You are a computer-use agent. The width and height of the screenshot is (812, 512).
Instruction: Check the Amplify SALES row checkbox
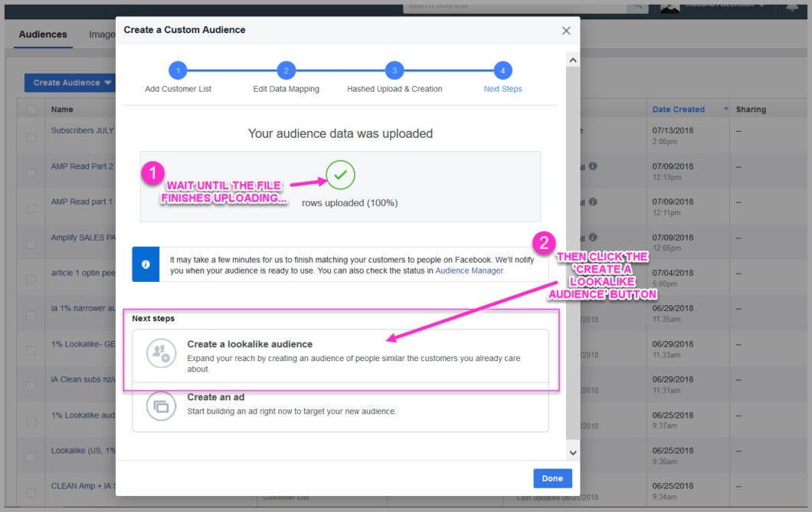pyautogui.click(x=31, y=244)
